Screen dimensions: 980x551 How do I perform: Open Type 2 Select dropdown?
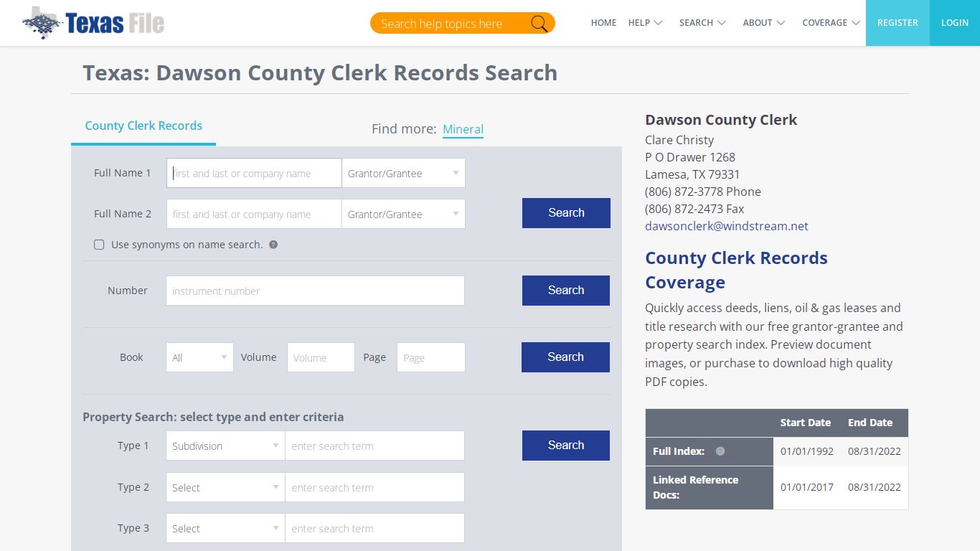coord(225,487)
